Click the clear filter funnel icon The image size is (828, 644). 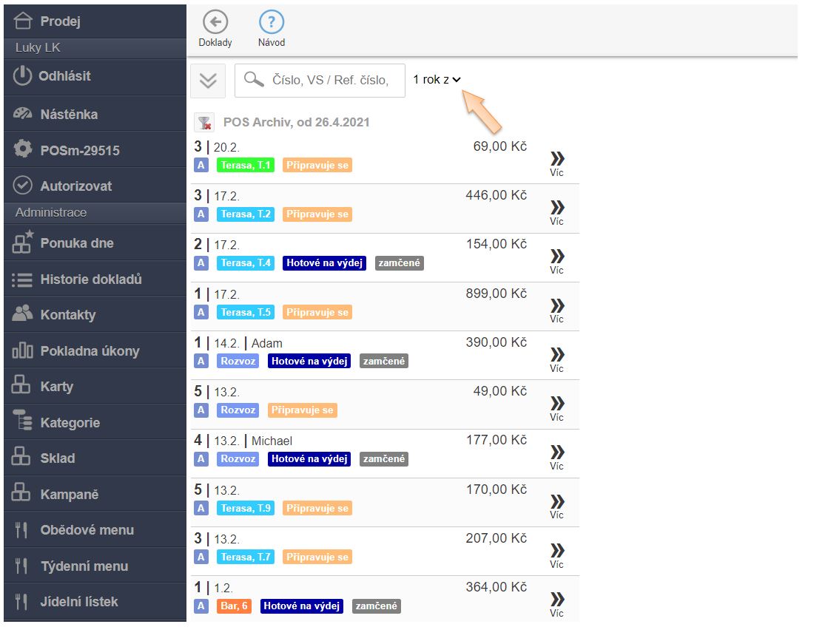click(204, 123)
